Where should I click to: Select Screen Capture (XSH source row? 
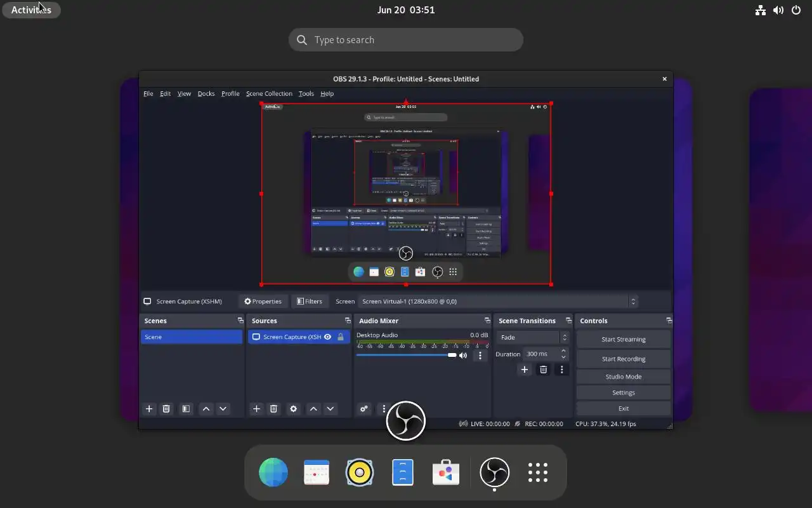299,337
